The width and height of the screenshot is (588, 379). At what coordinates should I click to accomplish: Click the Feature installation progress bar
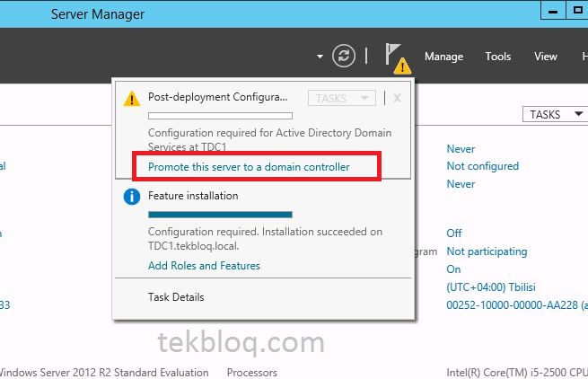220,215
